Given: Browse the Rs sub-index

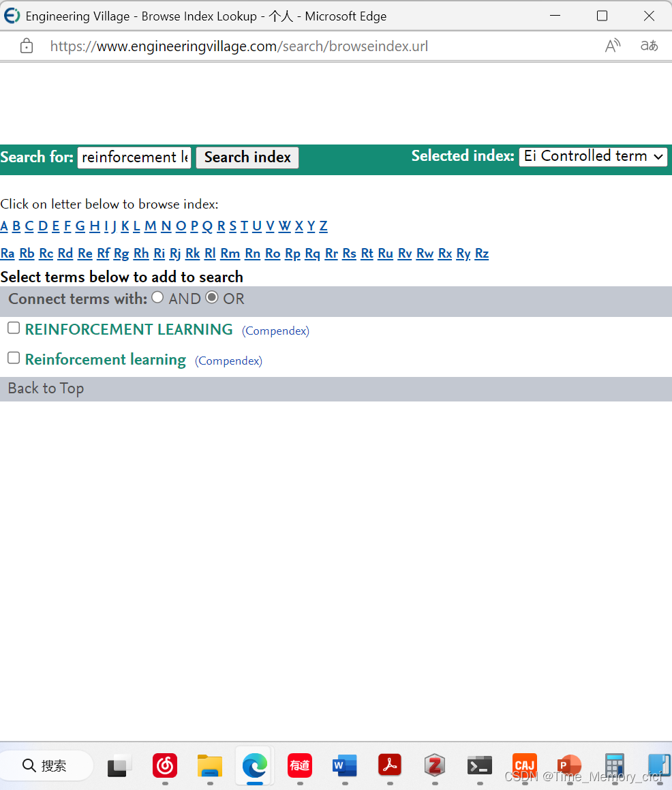Looking at the screenshot, I should 349,254.
